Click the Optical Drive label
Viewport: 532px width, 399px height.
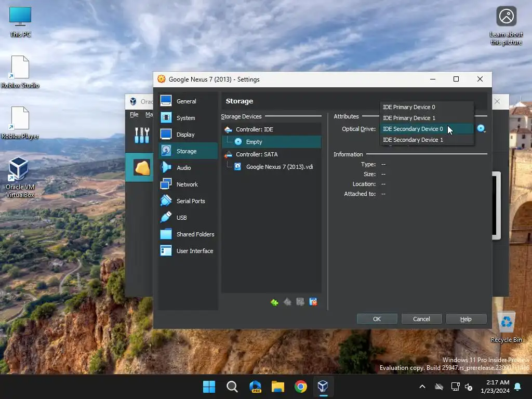[358, 129]
